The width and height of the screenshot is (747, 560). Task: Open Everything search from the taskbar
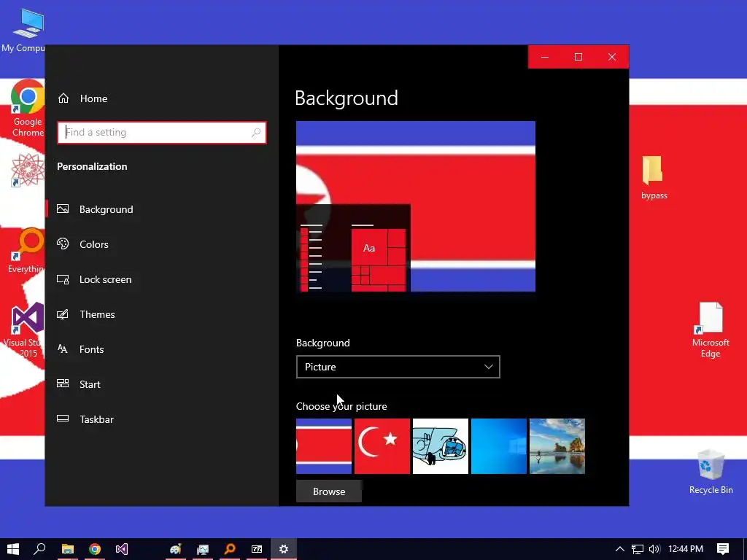230,549
